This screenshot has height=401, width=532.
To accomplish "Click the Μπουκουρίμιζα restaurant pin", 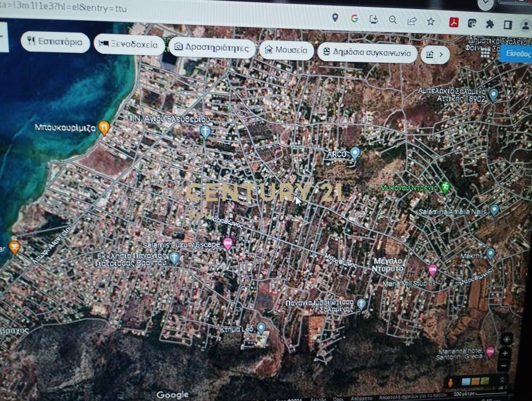I will [104, 127].
